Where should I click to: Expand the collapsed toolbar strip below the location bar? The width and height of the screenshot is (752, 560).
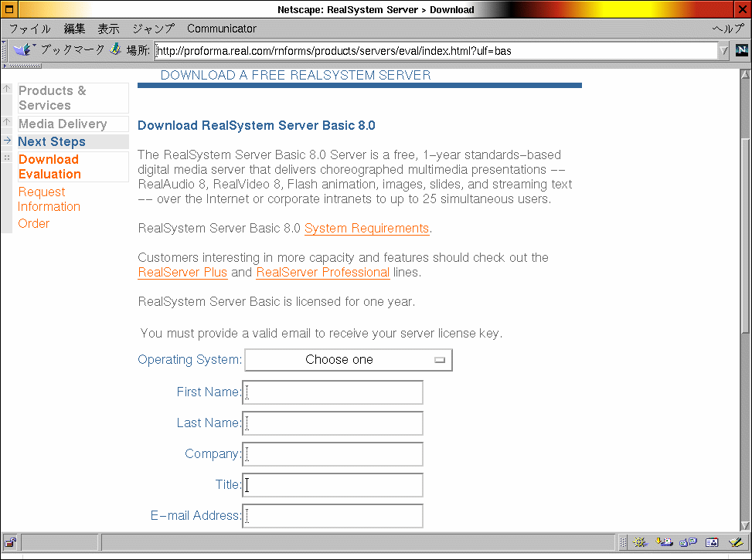click(22, 66)
